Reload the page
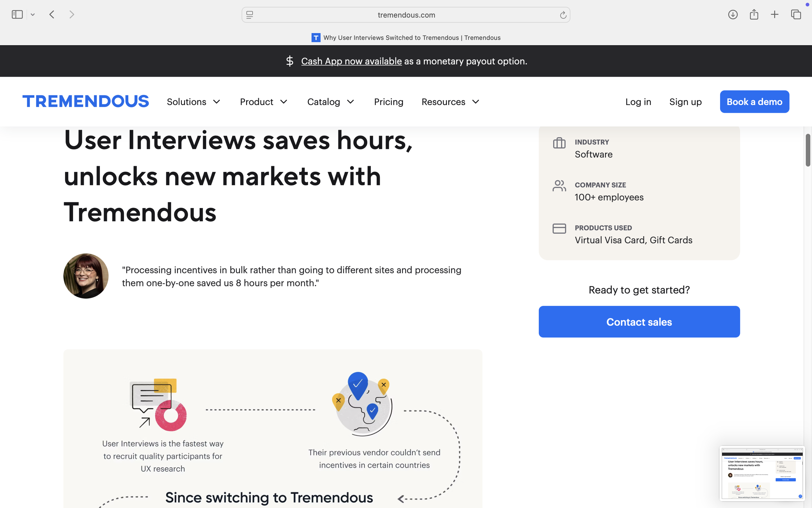 click(x=563, y=15)
